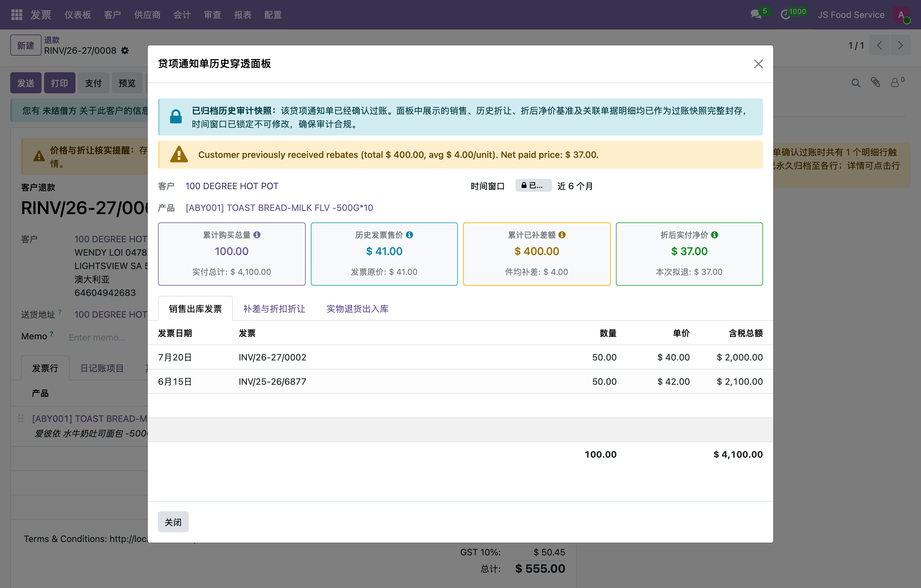Switch to the 补差与折扣折让 tab
Screen dimensions: 921x588
[x=274, y=308]
